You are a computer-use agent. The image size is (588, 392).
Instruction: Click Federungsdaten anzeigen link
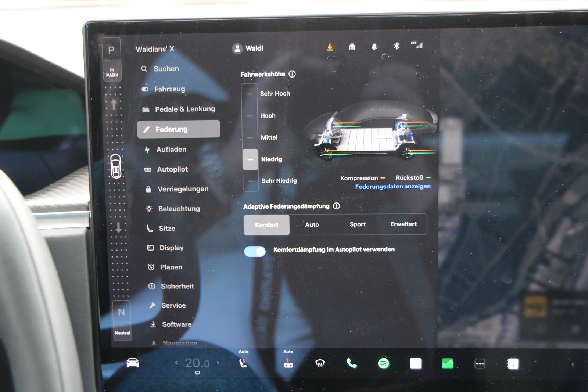click(x=393, y=187)
